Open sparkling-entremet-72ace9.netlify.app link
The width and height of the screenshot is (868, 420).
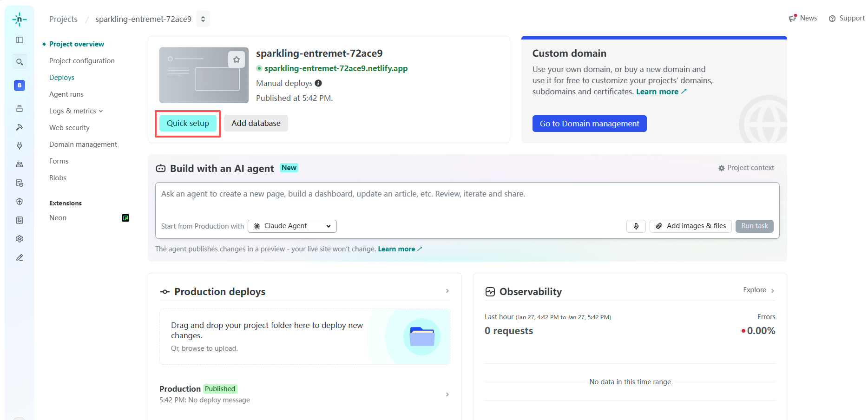336,68
